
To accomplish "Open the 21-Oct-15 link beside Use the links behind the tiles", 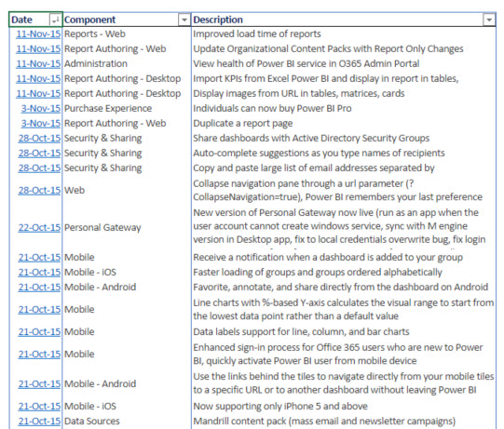I will point(39,383).
